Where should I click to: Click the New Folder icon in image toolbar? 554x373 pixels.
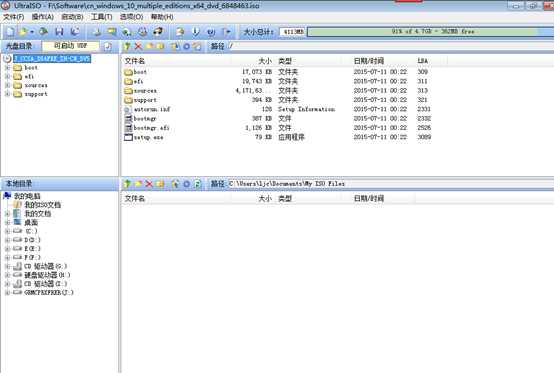[150, 46]
